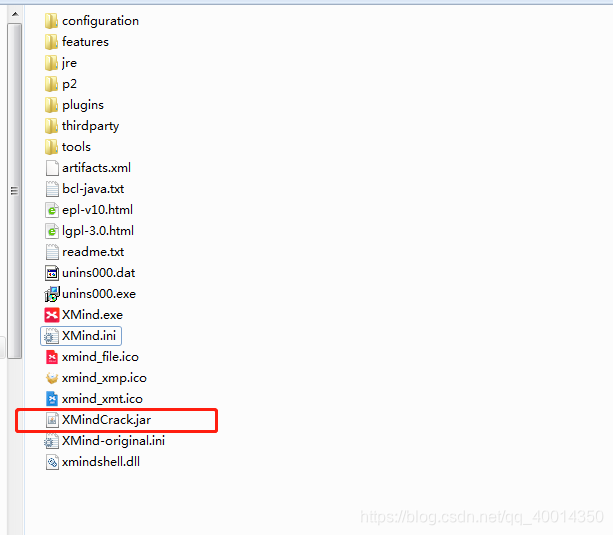The width and height of the screenshot is (613, 535).
Task: Click the "p2" folder name
Action: 69,84
